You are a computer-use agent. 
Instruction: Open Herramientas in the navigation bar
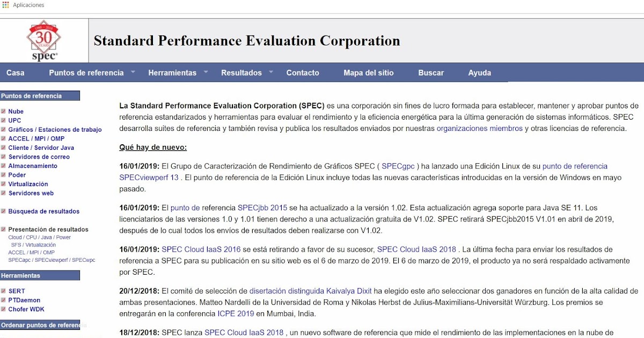click(172, 73)
